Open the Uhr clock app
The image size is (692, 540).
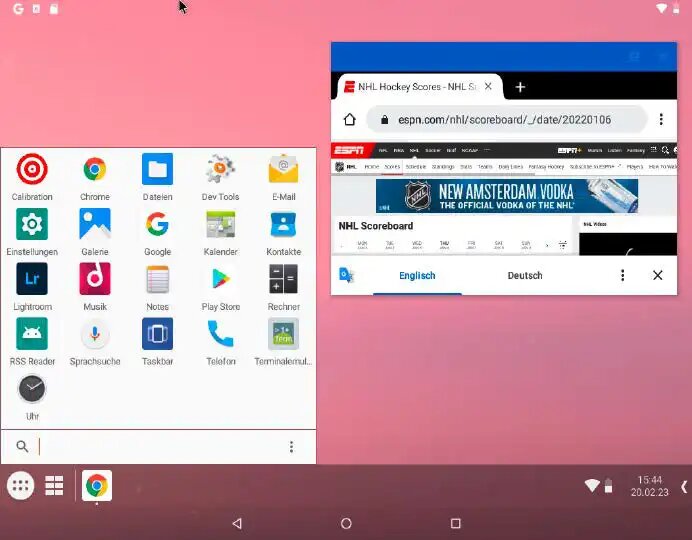click(32, 397)
